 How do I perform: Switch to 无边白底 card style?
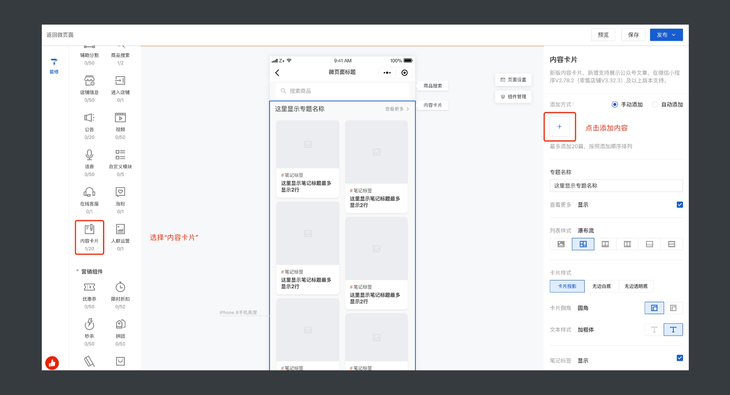(x=602, y=286)
